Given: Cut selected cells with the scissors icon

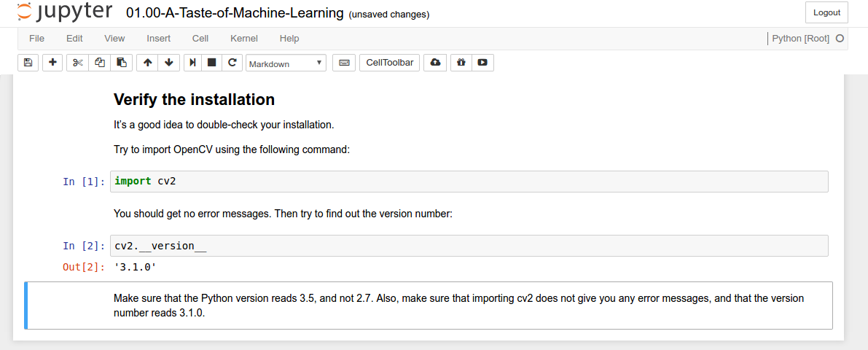Looking at the screenshot, I should click(x=78, y=63).
